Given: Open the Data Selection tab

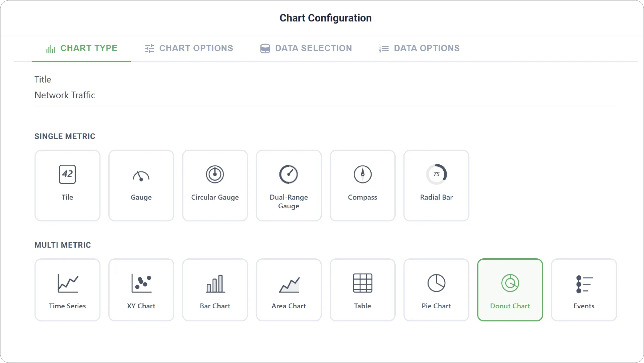Looking at the screenshot, I should [306, 48].
